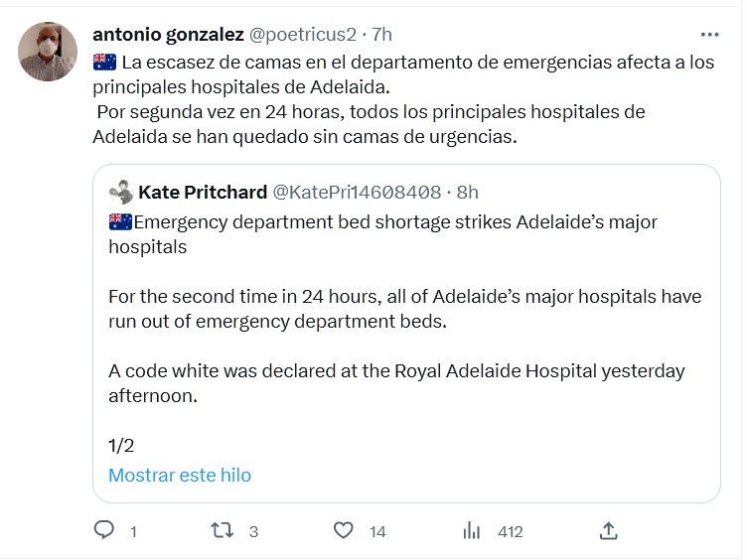This screenshot has height=560, width=747.
Task: Click the "7h" tweet timestamp
Action: (x=381, y=34)
